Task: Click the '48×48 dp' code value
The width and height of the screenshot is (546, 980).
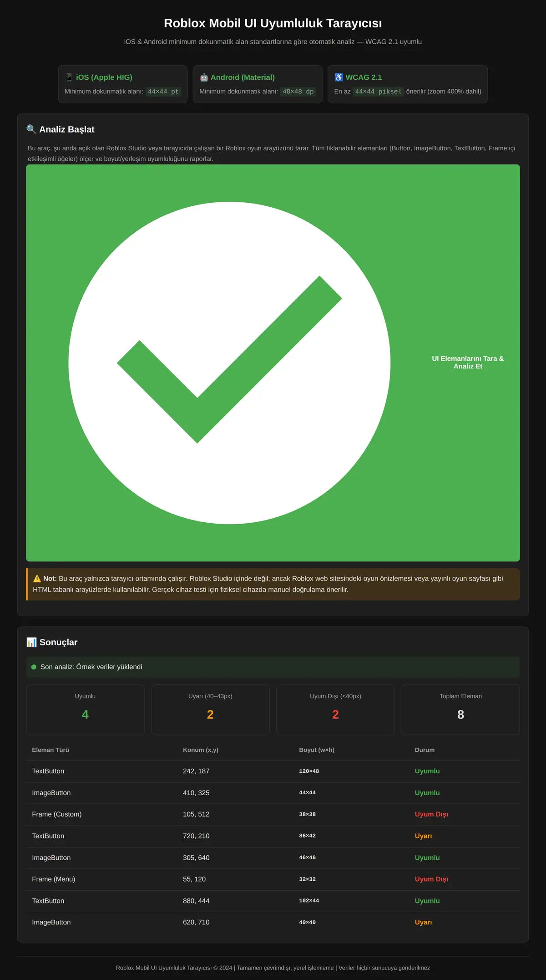Action: click(298, 92)
